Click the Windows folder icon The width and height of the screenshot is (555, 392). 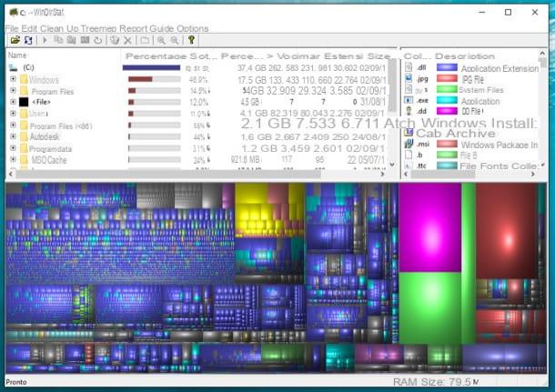tap(24, 79)
